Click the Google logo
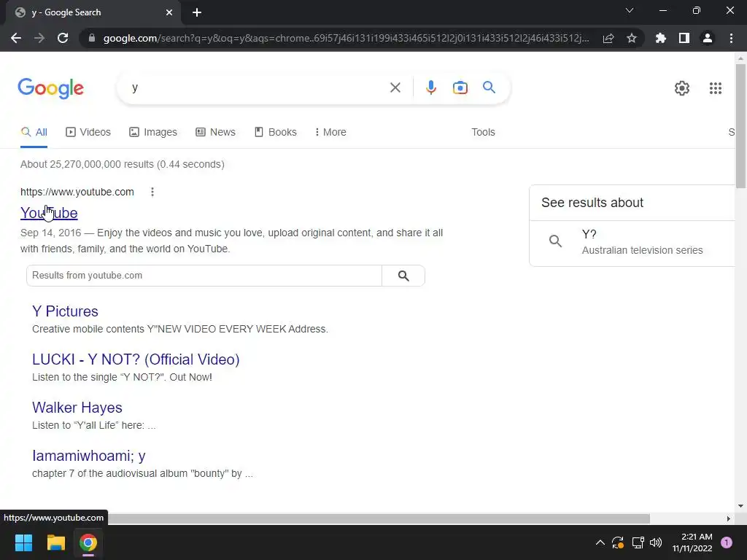 pyautogui.click(x=50, y=88)
